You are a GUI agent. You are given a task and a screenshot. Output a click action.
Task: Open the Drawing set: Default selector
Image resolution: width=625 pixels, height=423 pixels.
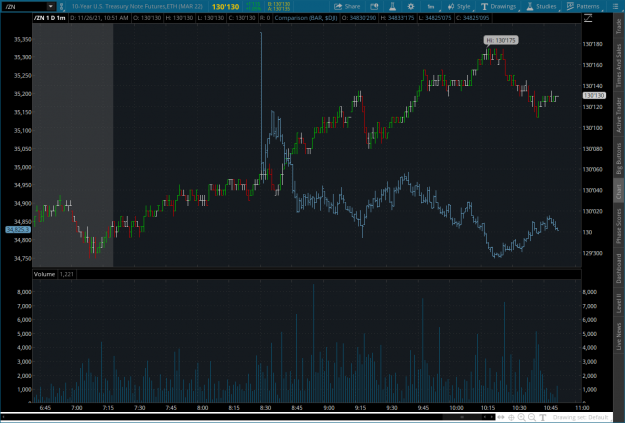(x=580, y=417)
